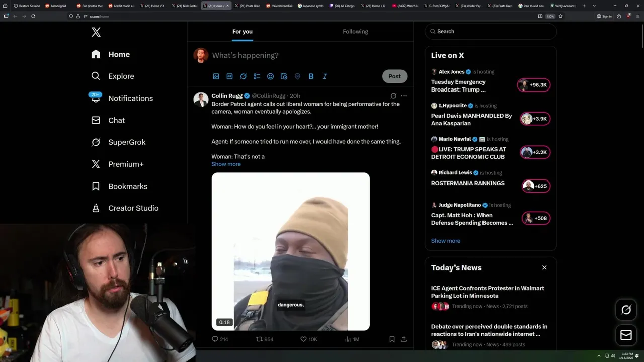Open the emoji picker
The width and height of the screenshot is (644, 362).
coord(270,76)
